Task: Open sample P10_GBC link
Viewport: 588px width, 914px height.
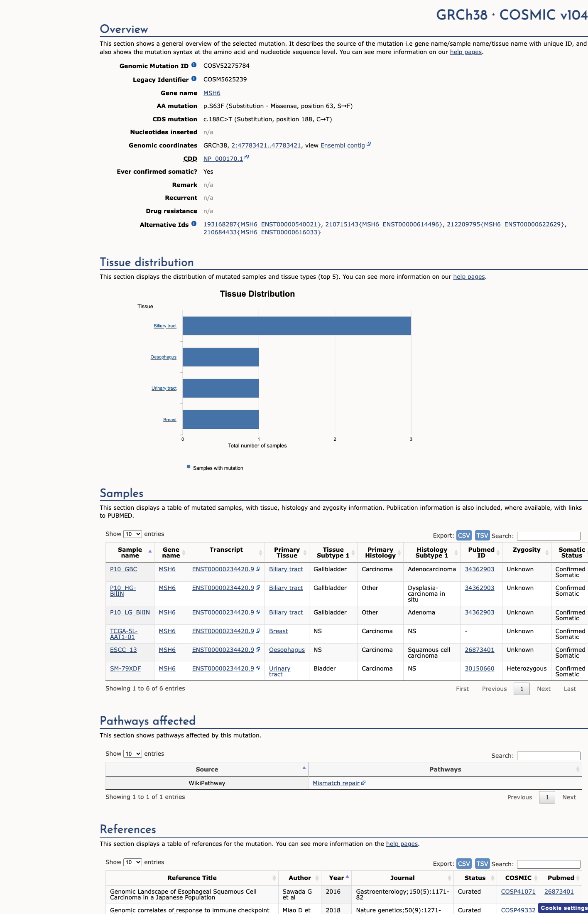Action: pyautogui.click(x=123, y=569)
